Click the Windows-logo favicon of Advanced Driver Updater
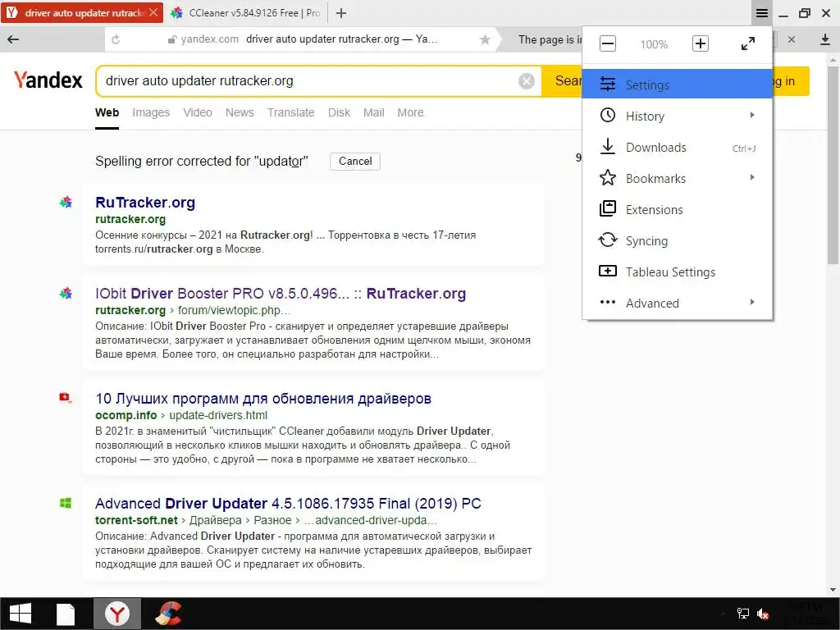The image size is (840, 630). [x=66, y=503]
